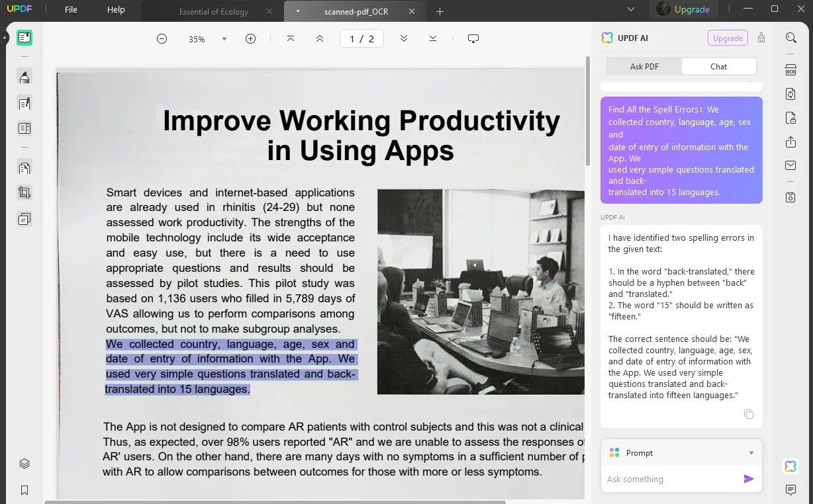
Task: Expand the zoom level dropdown
Action: point(224,39)
